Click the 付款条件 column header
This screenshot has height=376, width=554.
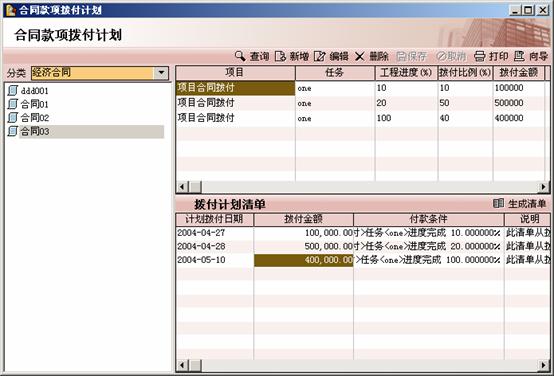tap(429, 219)
